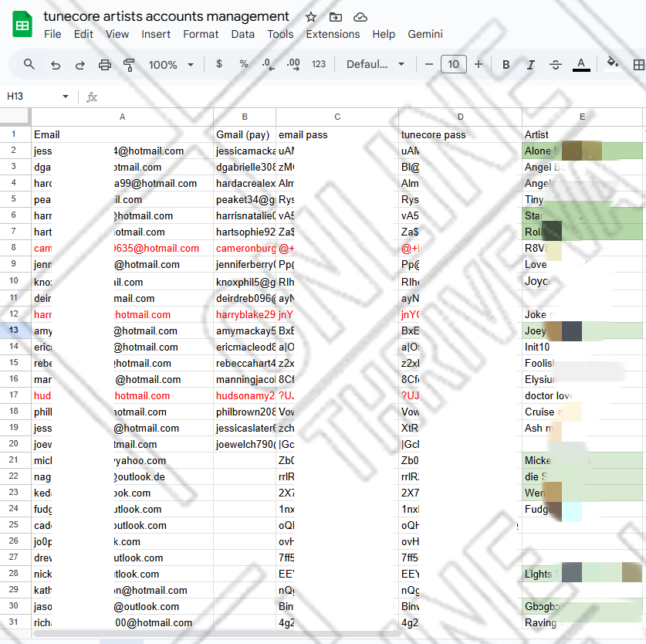Viewport: 646px width, 644px height.
Task: Open the 100% zoom dropdown
Action: pos(171,64)
